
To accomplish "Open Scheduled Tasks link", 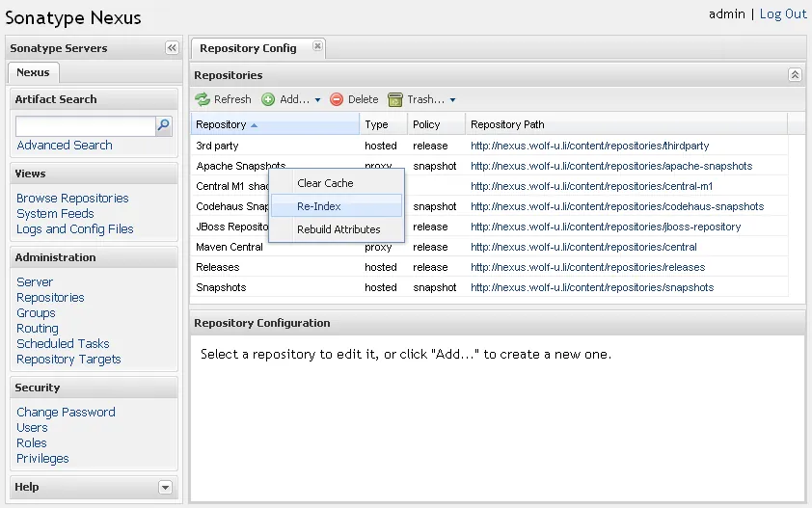I will pyautogui.click(x=64, y=344).
